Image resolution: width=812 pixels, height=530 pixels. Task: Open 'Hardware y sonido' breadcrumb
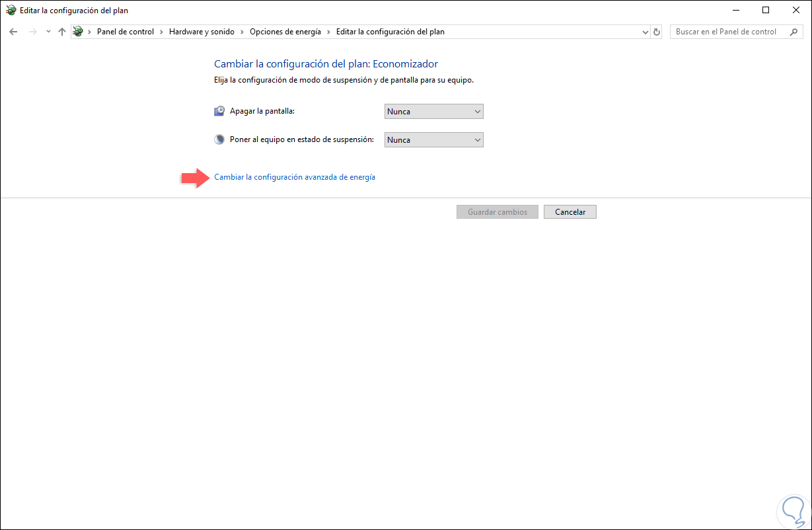tap(202, 32)
